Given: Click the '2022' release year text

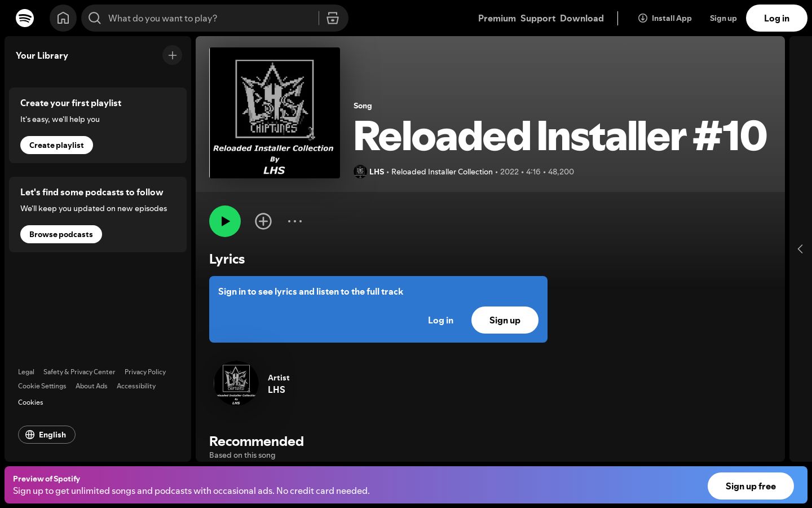Looking at the screenshot, I should (509, 172).
